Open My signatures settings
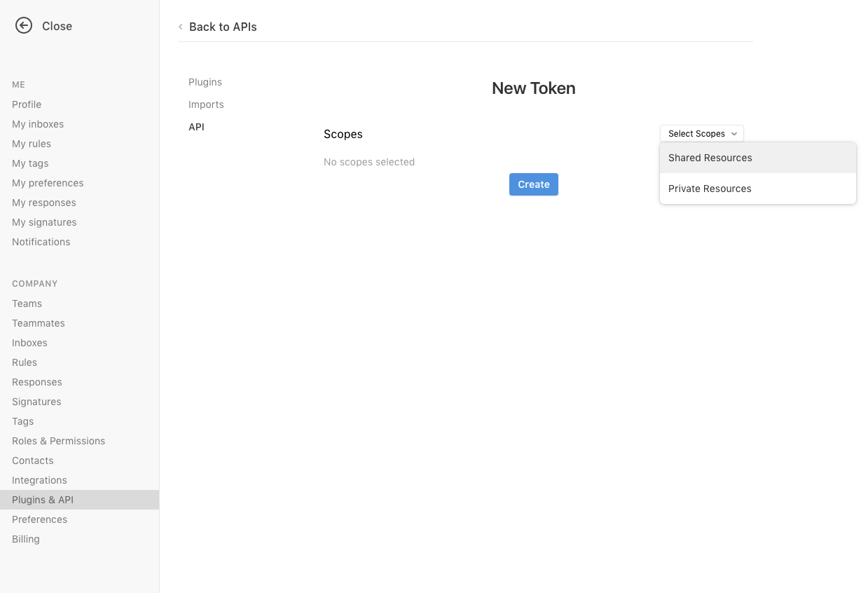 tap(44, 221)
